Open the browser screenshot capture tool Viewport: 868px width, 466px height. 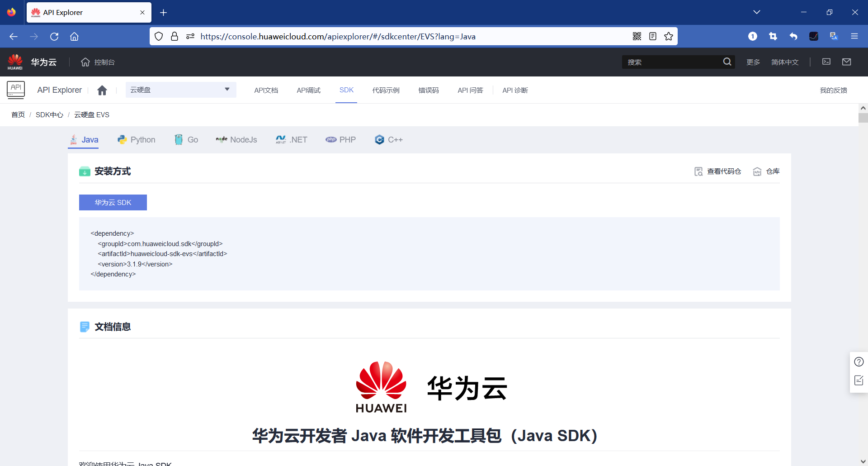pos(773,36)
